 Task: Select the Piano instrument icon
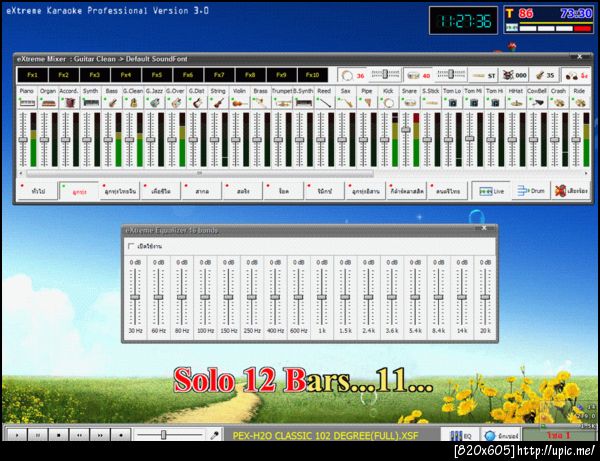point(27,102)
